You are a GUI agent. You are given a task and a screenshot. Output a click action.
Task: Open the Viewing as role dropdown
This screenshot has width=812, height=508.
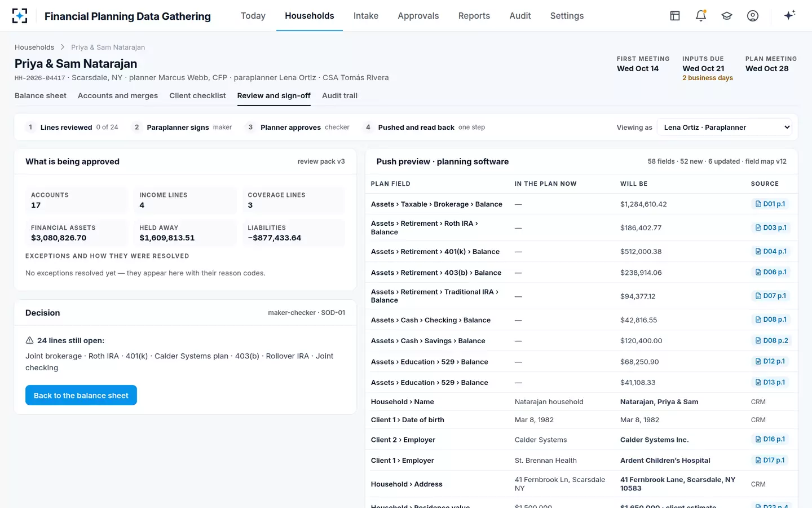click(725, 127)
